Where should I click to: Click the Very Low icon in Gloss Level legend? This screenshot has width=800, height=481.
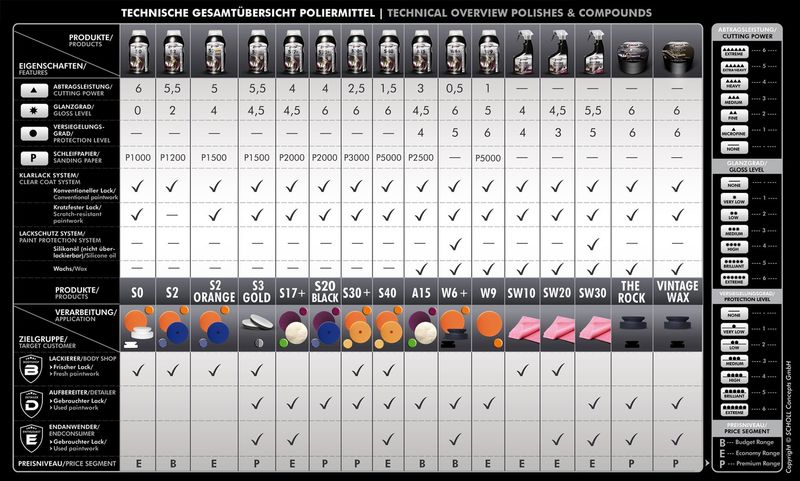pos(735,199)
